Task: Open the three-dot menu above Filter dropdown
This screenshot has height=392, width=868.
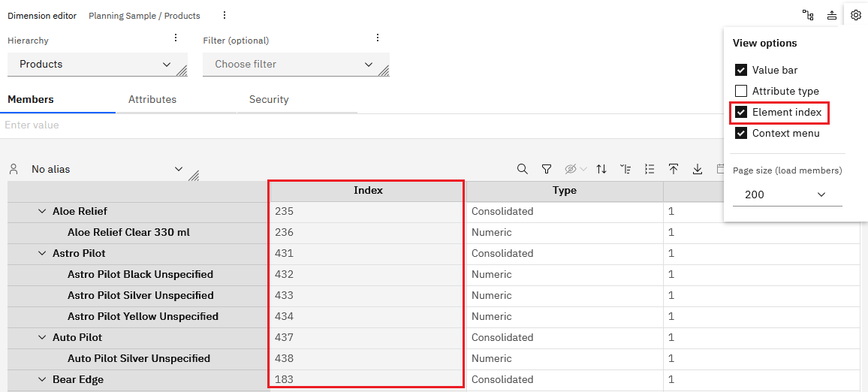Action: point(378,38)
